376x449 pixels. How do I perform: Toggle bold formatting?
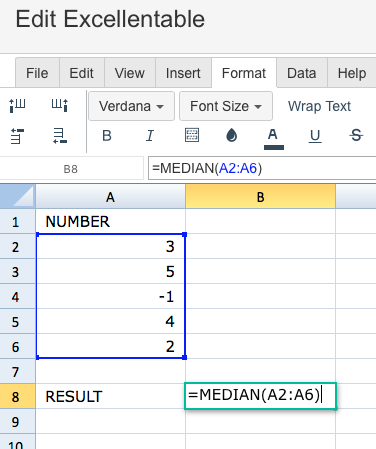(x=107, y=136)
